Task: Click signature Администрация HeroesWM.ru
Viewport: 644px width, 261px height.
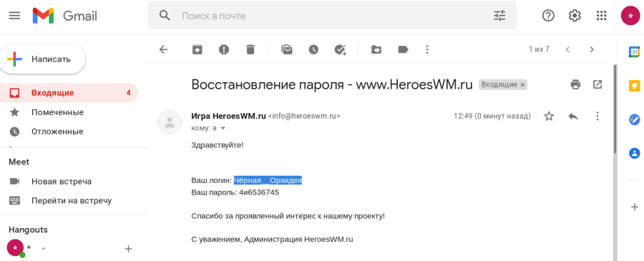Action: [x=298, y=240]
